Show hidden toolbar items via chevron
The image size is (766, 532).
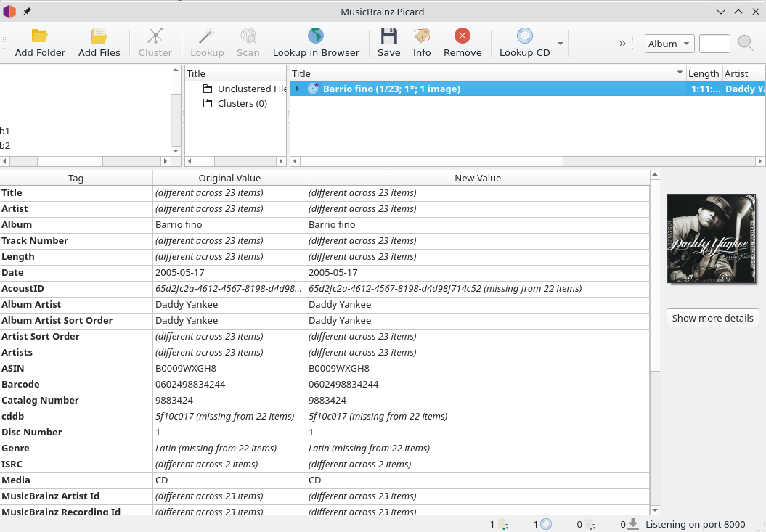[x=623, y=44]
